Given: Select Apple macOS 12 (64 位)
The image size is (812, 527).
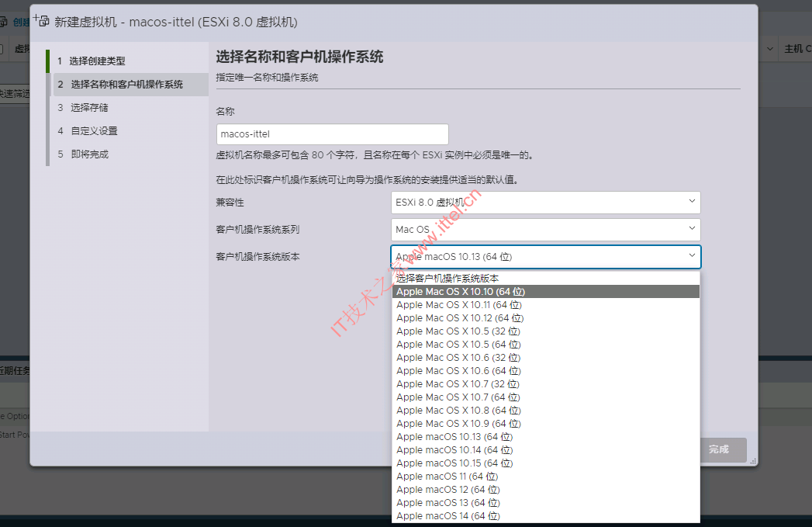Looking at the screenshot, I should coord(545,490).
